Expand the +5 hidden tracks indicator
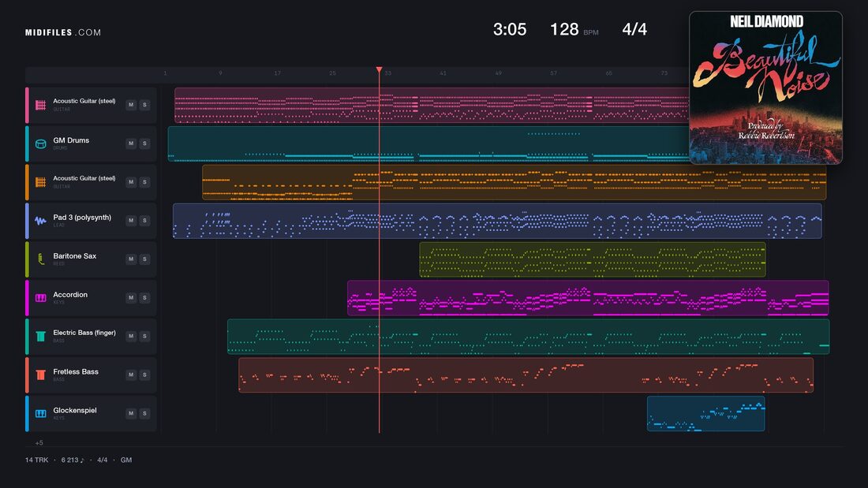 39,442
